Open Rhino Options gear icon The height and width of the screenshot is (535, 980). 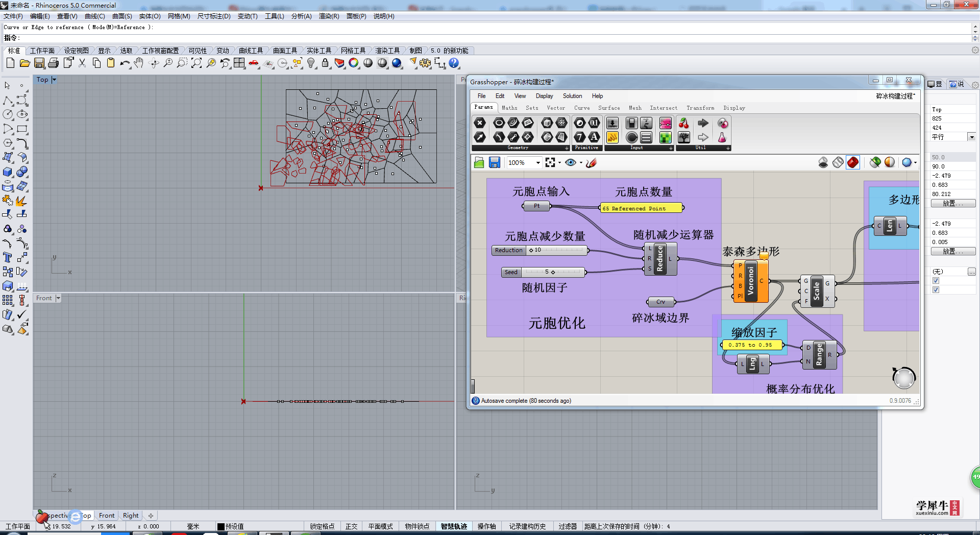425,63
